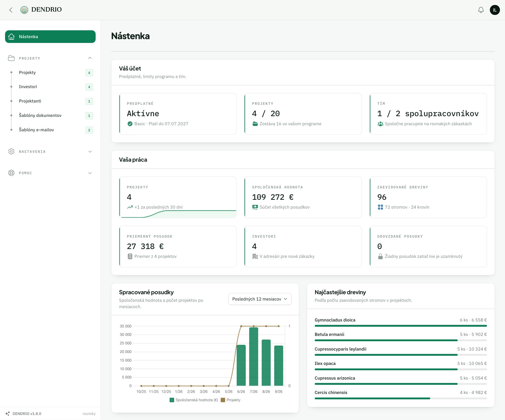Toggle Projekty legend item in chart
The width and height of the screenshot is (505, 420).
[x=231, y=400]
